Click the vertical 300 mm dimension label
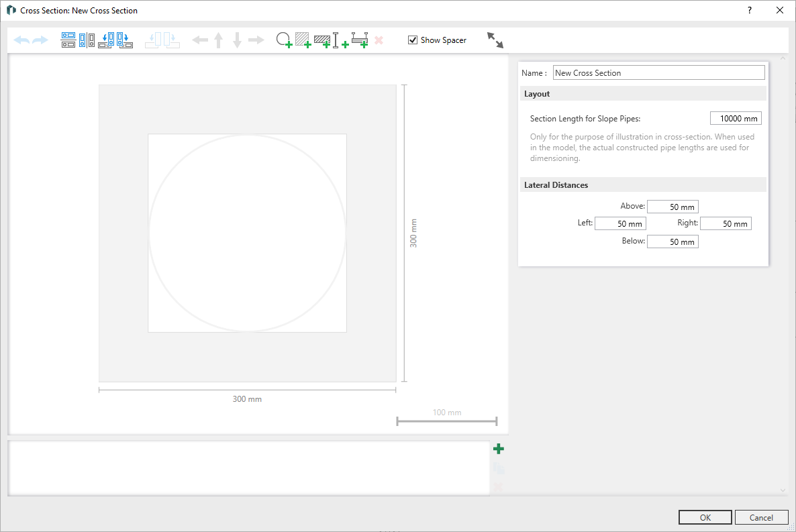The width and height of the screenshot is (796, 532). click(413, 233)
